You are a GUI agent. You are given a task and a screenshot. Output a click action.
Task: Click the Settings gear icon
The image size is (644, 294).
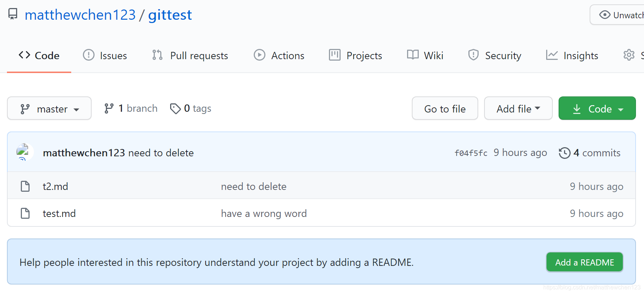tap(629, 55)
